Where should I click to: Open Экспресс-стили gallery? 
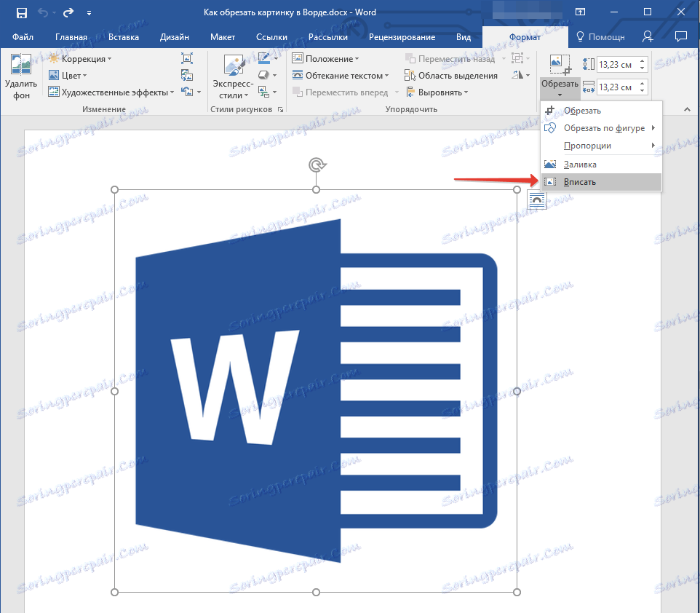[x=233, y=76]
